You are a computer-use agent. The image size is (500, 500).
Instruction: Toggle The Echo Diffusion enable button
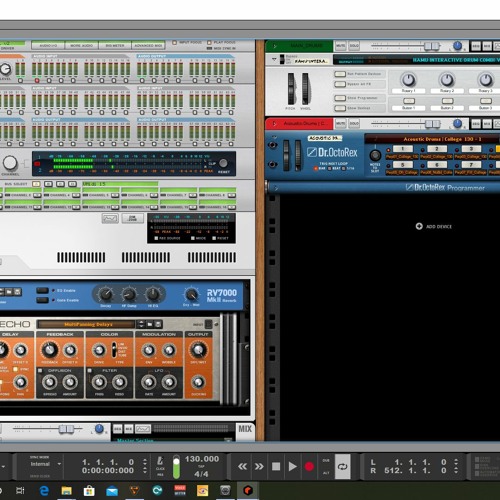pos(40,370)
